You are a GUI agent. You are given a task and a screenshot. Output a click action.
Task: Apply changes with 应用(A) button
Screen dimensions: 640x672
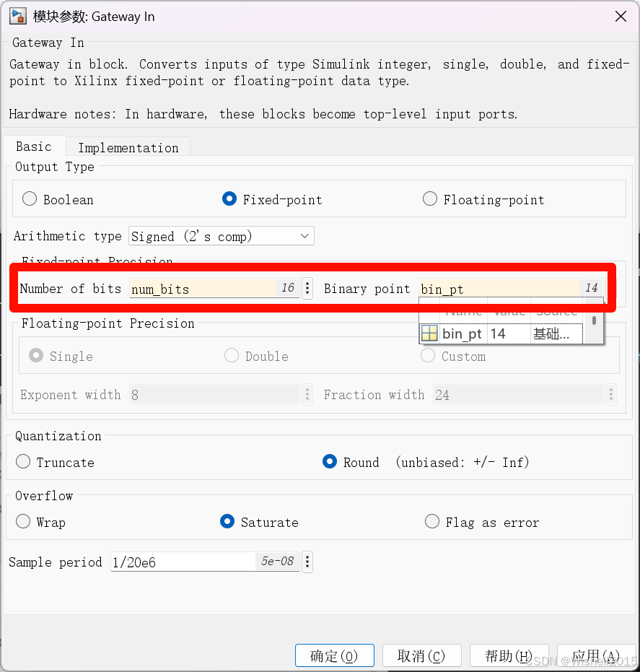coord(596,655)
